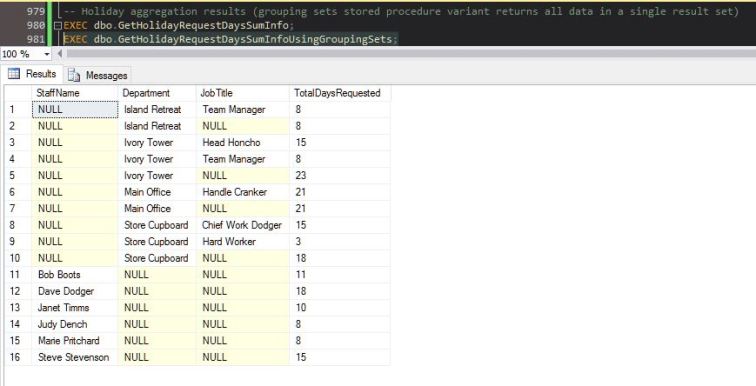
Task: Click the value 3 in Hard Worker row
Action: (339, 241)
